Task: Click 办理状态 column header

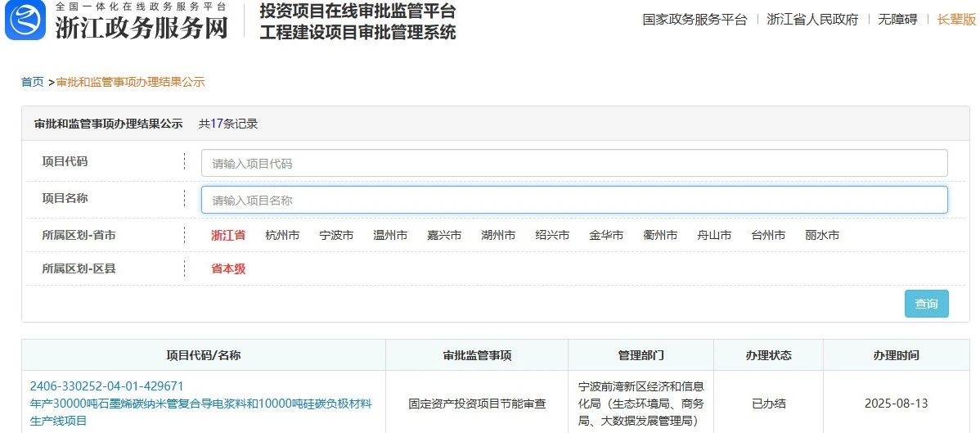Action: click(769, 355)
